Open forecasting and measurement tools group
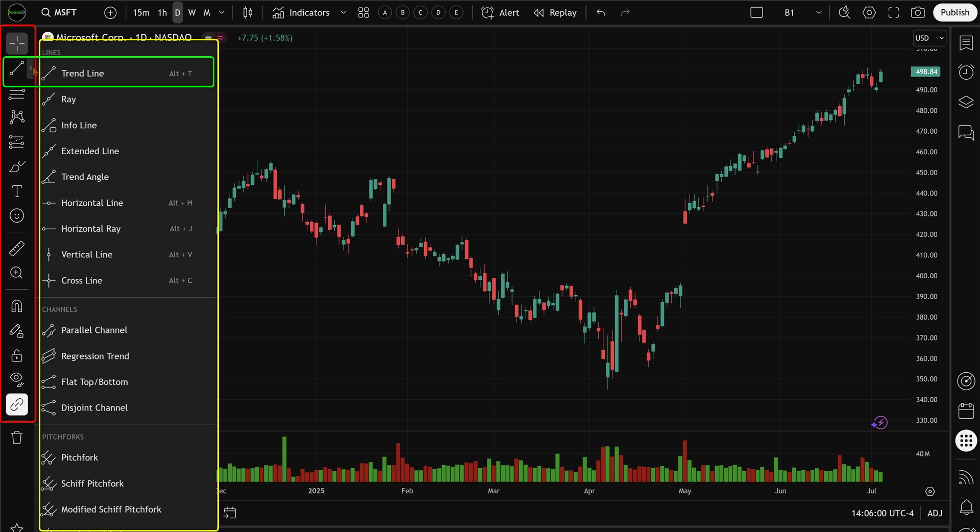Viewport: 980px width, 532px height. (17, 142)
